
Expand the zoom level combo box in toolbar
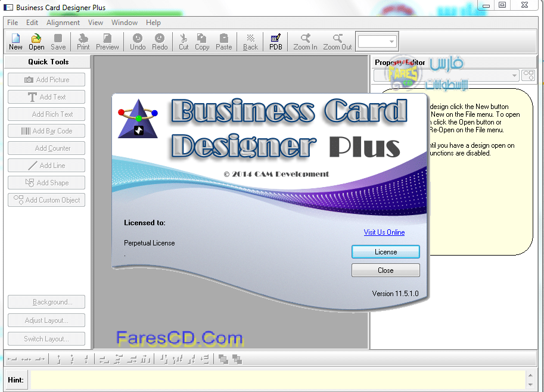[x=391, y=42]
